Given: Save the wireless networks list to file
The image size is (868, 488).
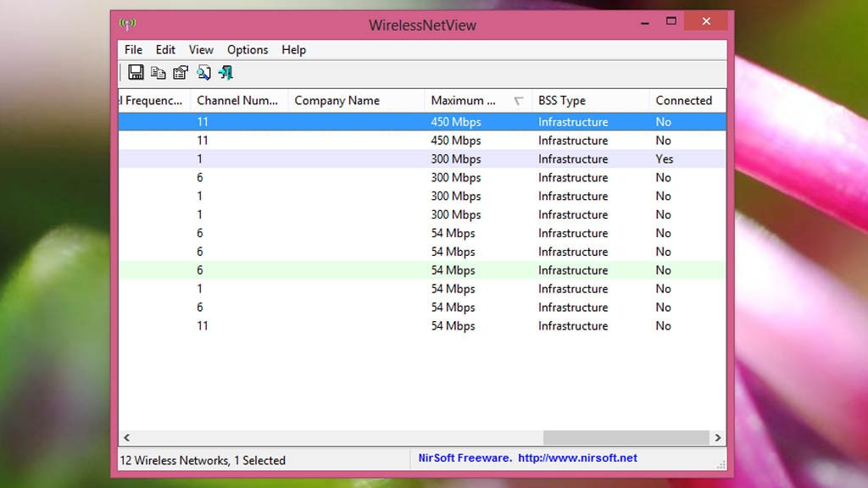Looking at the screenshot, I should [135, 73].
